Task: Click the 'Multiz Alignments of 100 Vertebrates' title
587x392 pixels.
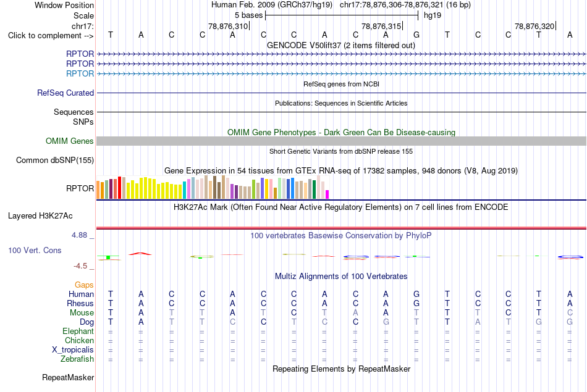Action: [341, 277]
